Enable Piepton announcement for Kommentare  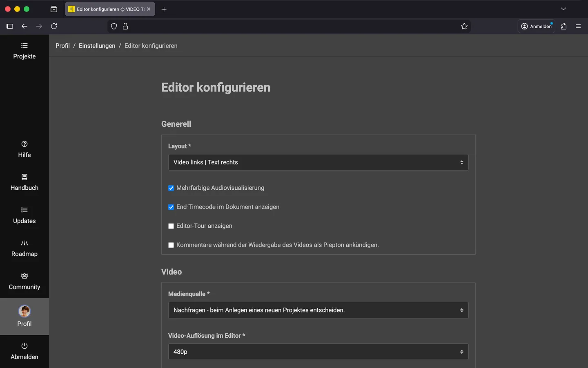[x=171, y=245]
